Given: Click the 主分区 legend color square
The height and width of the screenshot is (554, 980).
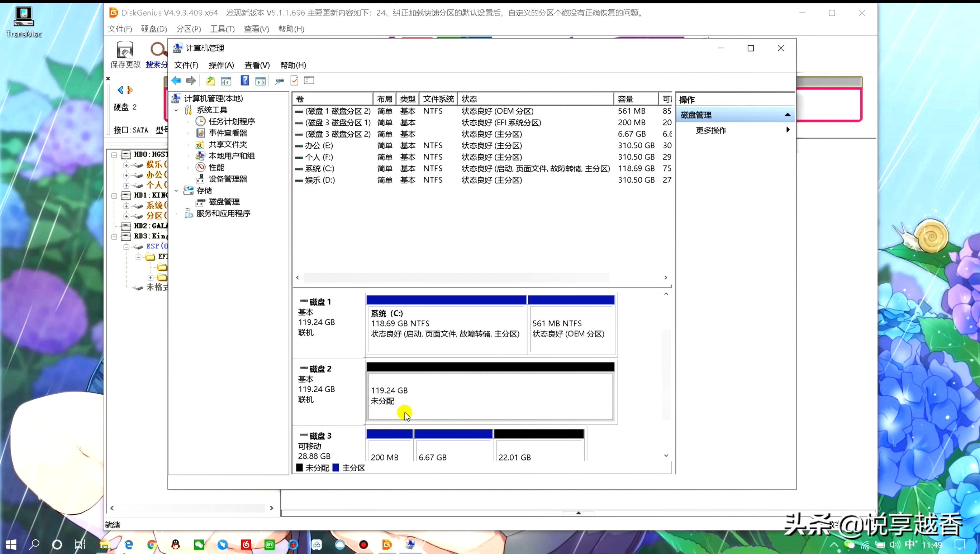Looking at the screenshot, I should [x=337, y=468].
